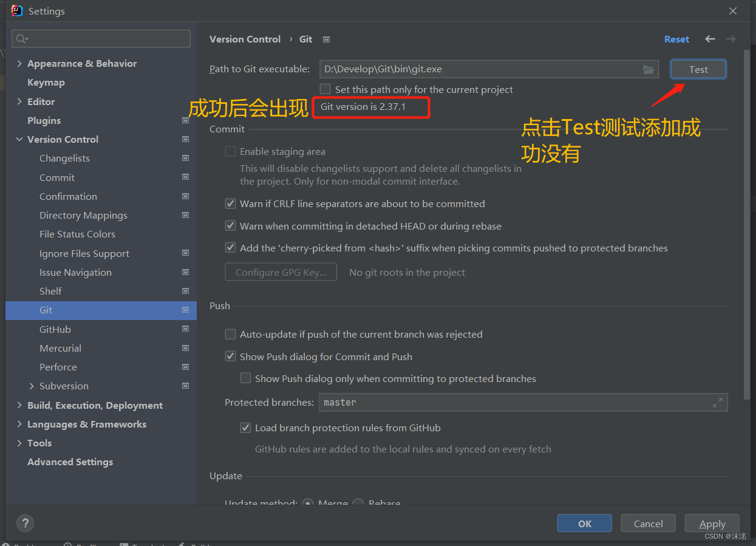The height and width of the screenshot is (546, 756).
Task: Enable auto-update if push was rejected
Action: tap(230, 334)
